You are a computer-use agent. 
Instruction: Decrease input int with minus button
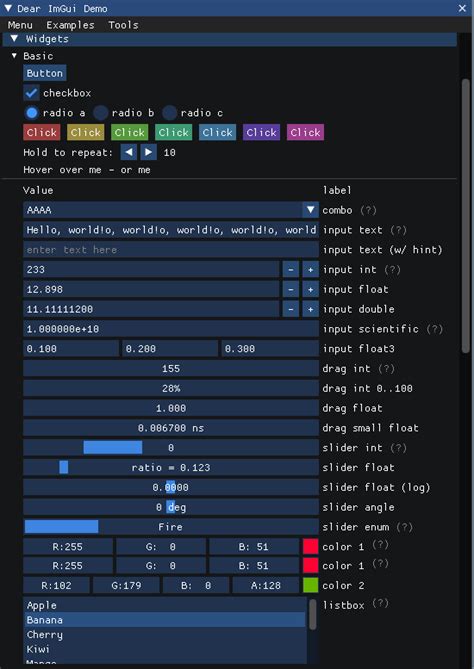click(x=291, y=270)
